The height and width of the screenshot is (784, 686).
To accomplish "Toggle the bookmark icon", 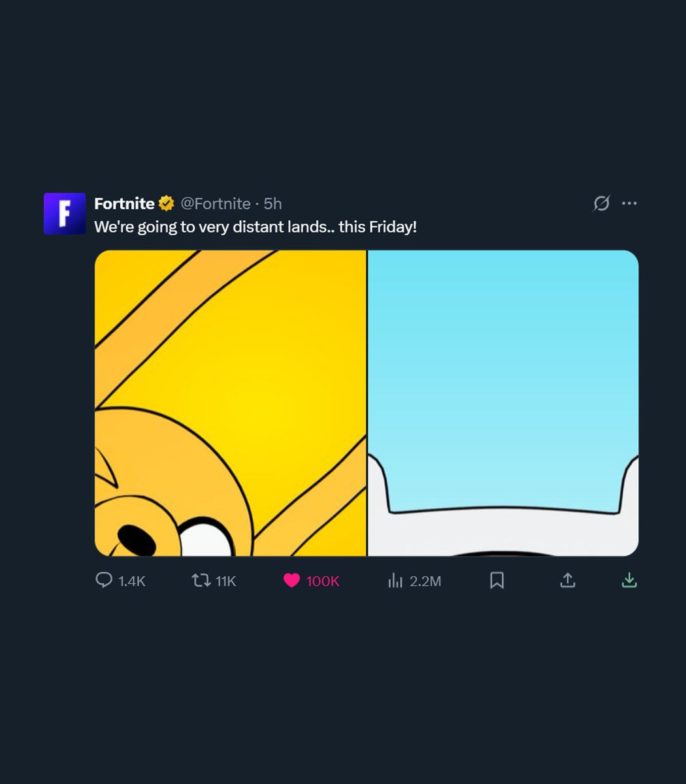I will (x=497, y=580).
